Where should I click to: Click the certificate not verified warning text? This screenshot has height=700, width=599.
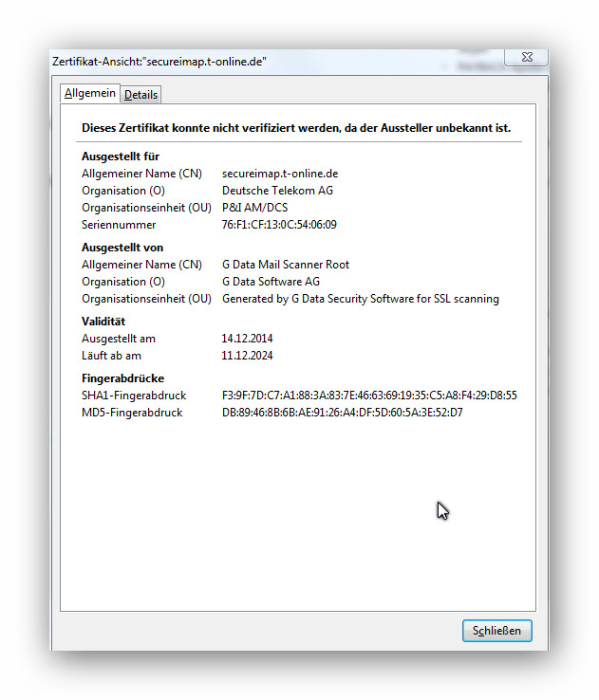click(x=296, y=128)
